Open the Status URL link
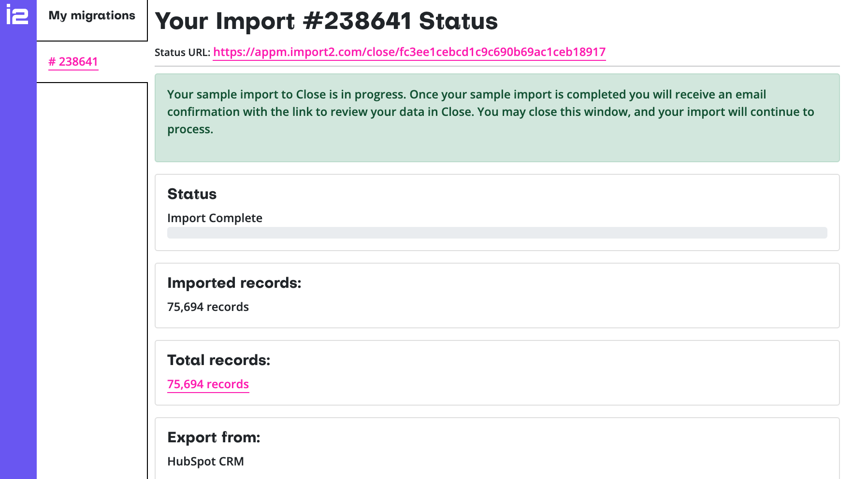 (409, 52)
